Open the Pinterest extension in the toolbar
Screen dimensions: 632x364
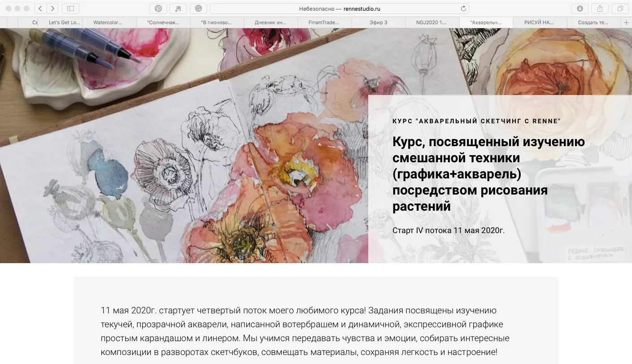point(158,8)
